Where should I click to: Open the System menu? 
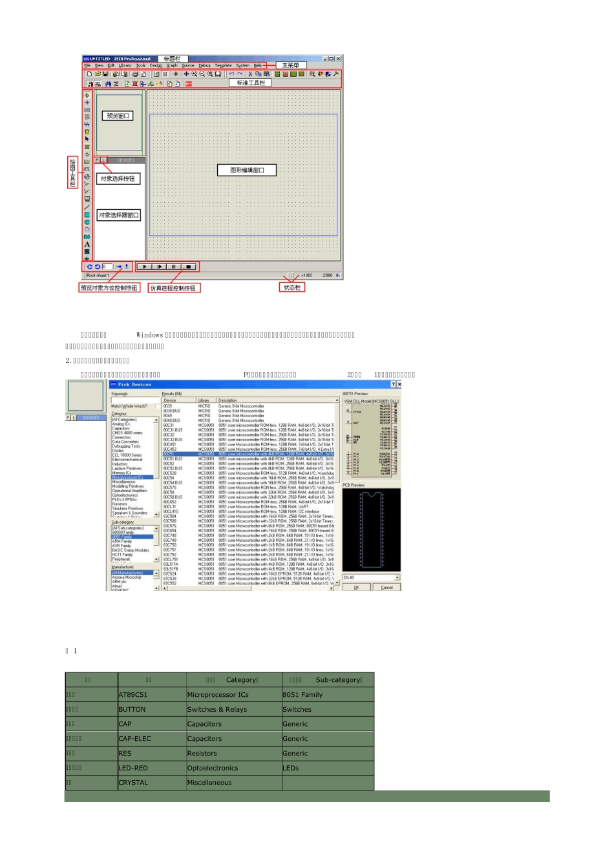(242, 65)
